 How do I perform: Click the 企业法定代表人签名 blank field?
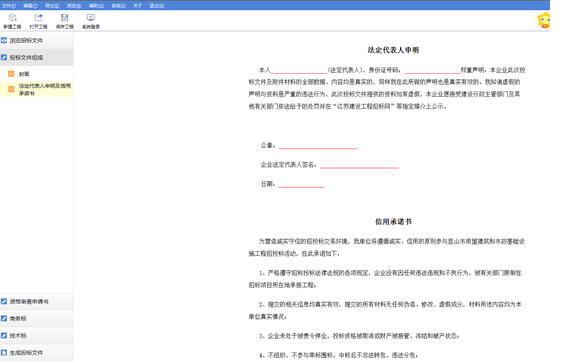point(359,165)
